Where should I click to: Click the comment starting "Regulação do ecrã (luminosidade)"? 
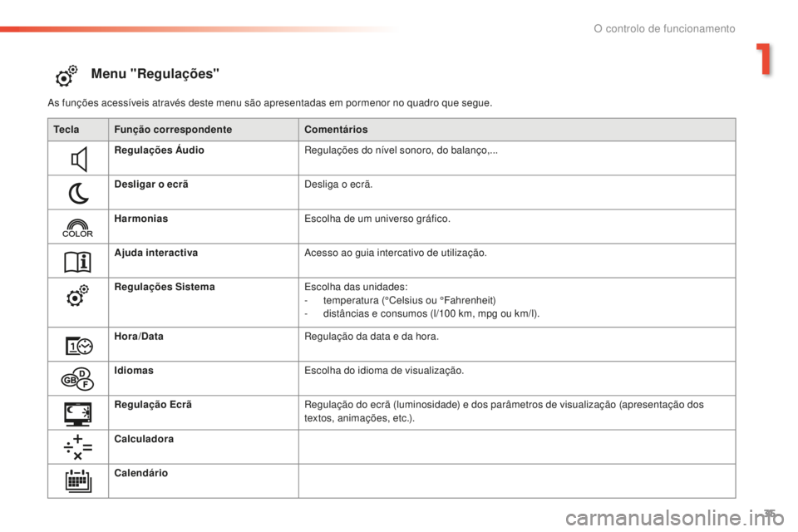[504, 411]
